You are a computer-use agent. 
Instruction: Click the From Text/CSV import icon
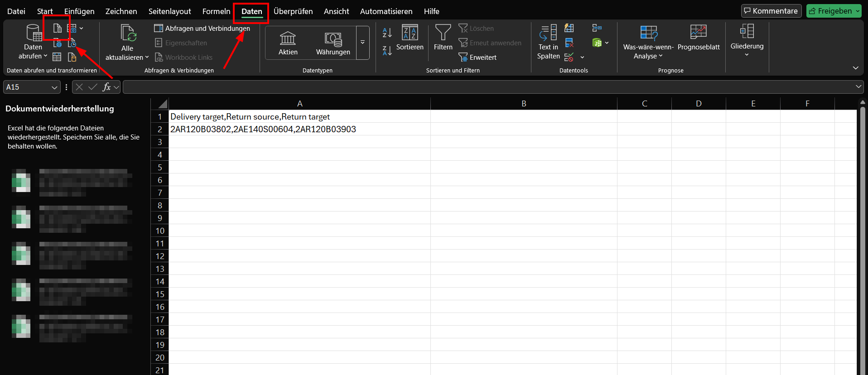coord(57,29)
